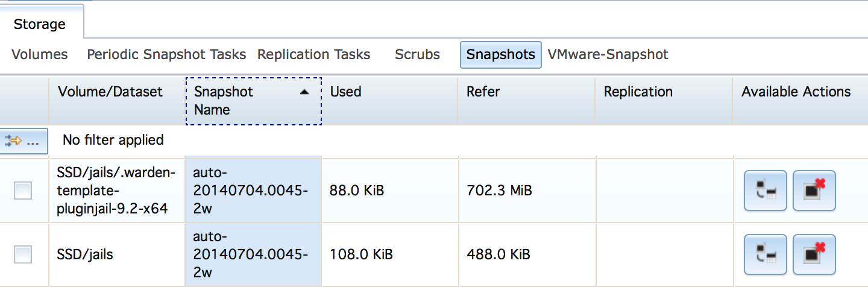Open the Storage tab
Image resolution: width=868 pixels, height=287 pixels.
coord(40,25)
